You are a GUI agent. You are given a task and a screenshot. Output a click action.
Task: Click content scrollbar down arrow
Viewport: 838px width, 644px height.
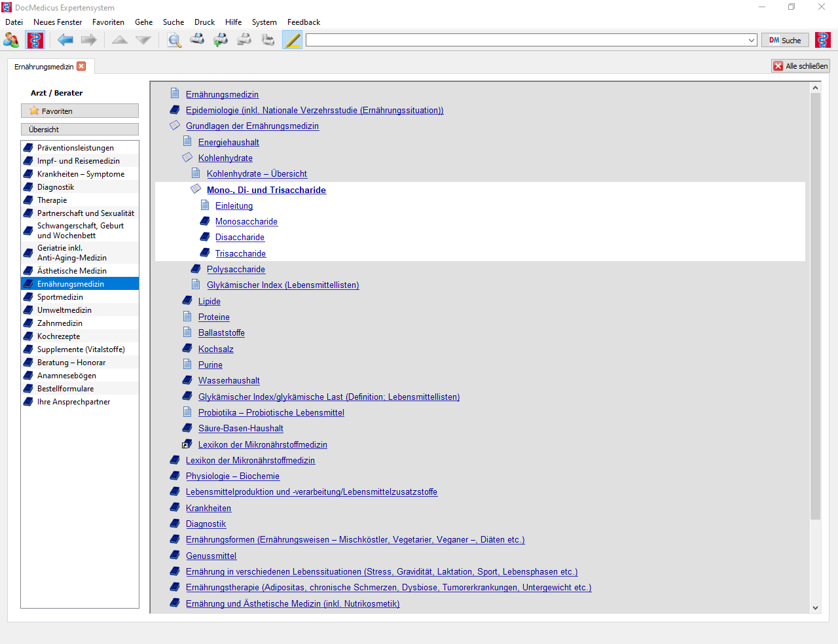(815, 607)
